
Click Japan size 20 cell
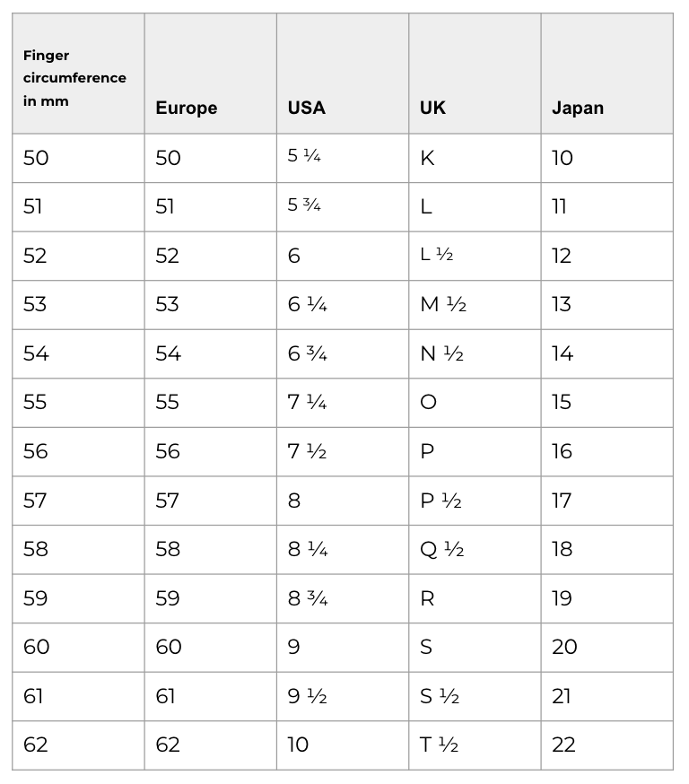coord(564,647)
